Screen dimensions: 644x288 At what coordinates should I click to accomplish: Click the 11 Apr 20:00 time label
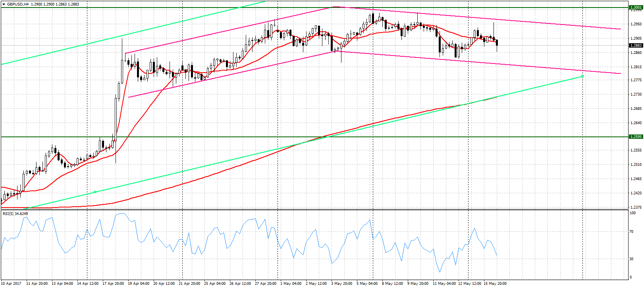pos(37,284)
